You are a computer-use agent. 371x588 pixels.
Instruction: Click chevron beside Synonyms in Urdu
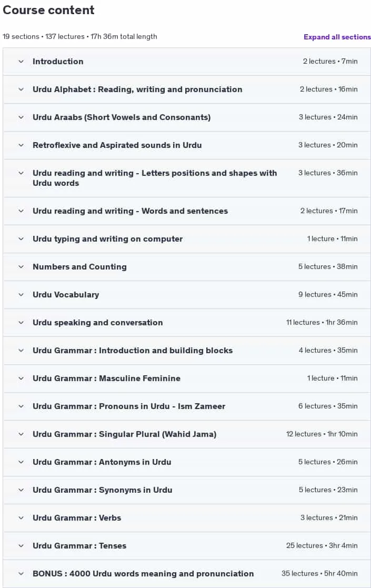pyautogui.click(x=21, y=490)
